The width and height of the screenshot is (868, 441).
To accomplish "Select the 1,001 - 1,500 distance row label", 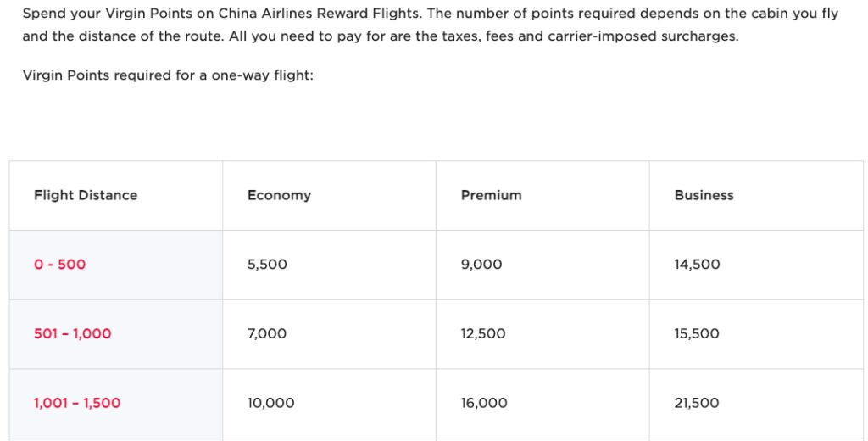I will click(x=77, y=404).
